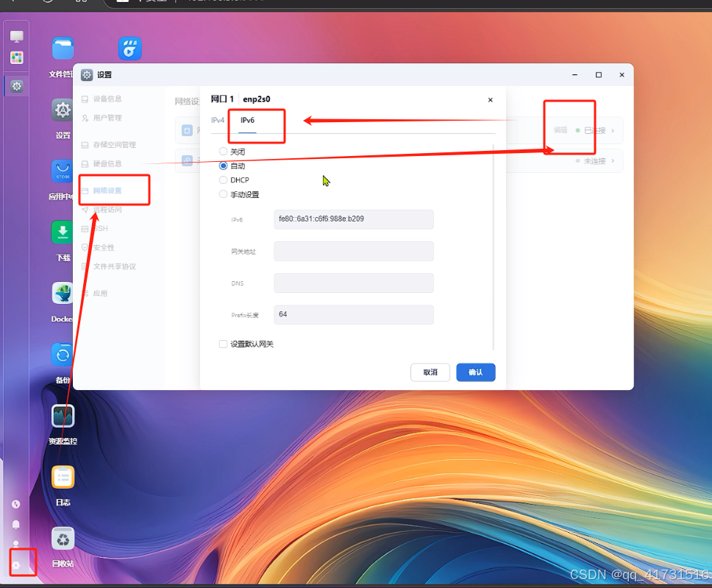Tick the 设置默认网关 checkbox

click(223, 344)
